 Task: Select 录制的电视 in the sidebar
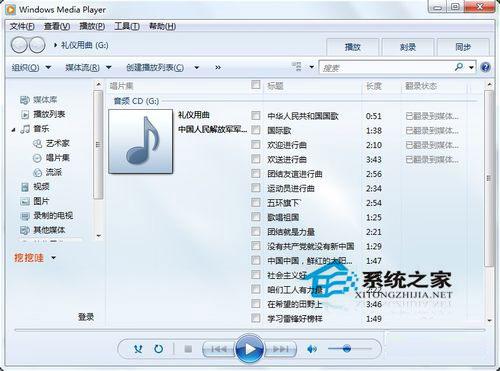pyautogui.click(x=53, y=216)
